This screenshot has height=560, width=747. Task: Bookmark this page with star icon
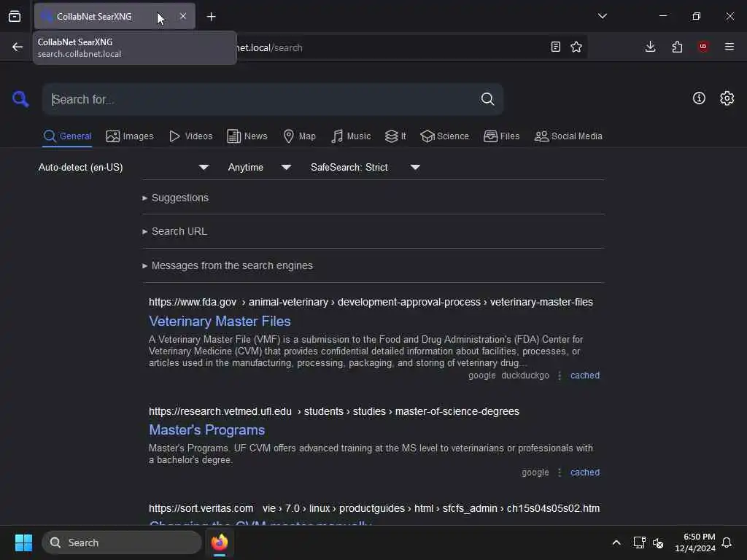pos(576,47)
